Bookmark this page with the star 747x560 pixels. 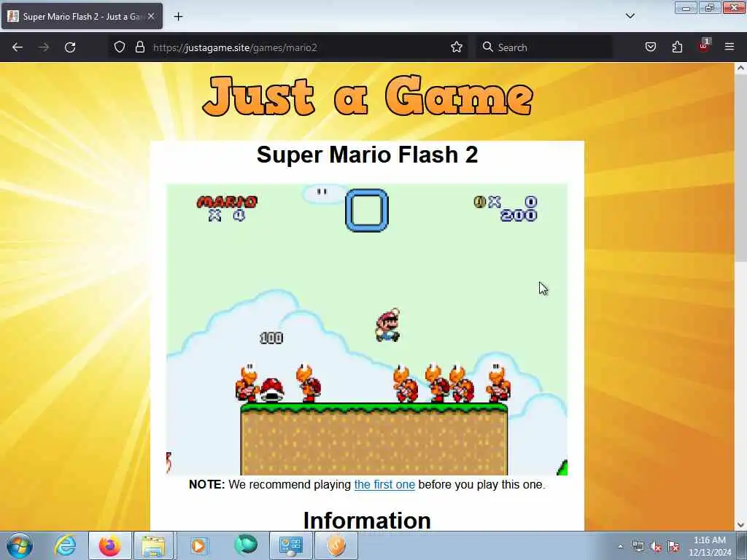click(457, 47)
